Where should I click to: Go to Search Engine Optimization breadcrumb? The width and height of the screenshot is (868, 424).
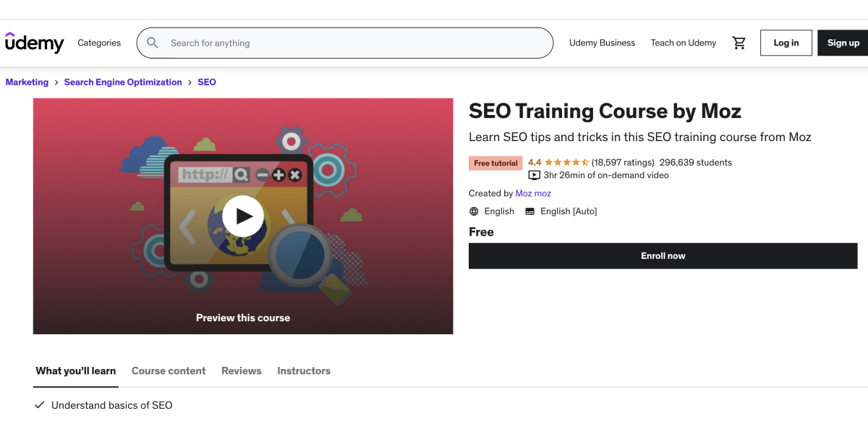(x=123, y=82)
